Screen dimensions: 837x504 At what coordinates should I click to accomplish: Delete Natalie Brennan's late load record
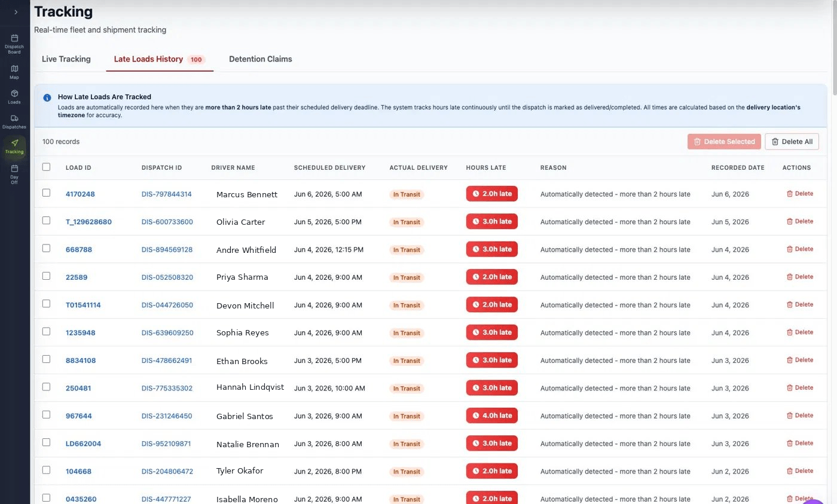click(800, 443)
